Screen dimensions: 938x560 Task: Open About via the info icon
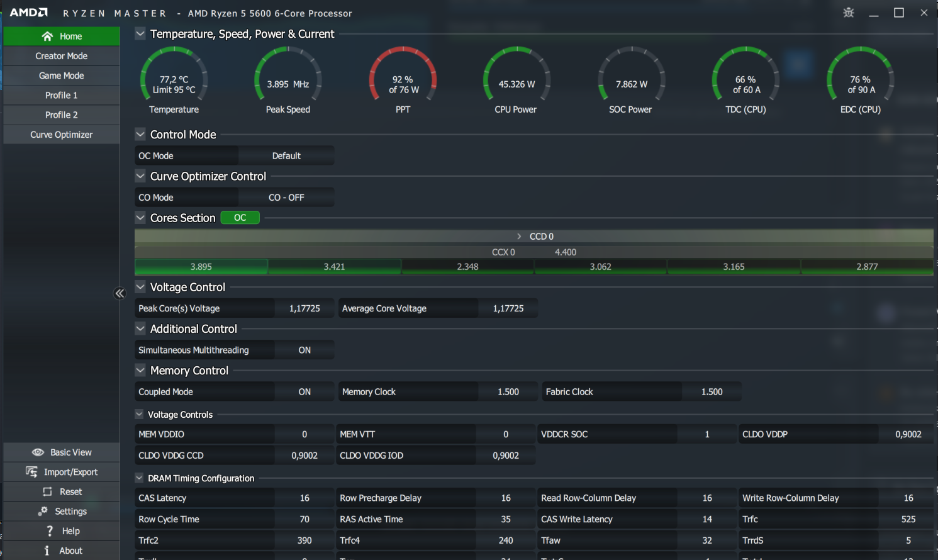point(47,551)
